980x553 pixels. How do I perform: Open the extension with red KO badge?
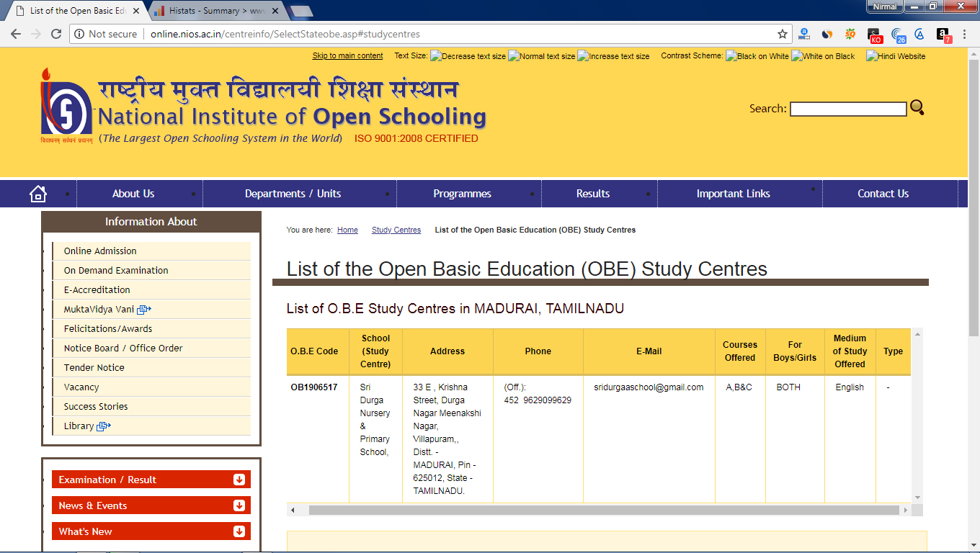tap(874, 35)
